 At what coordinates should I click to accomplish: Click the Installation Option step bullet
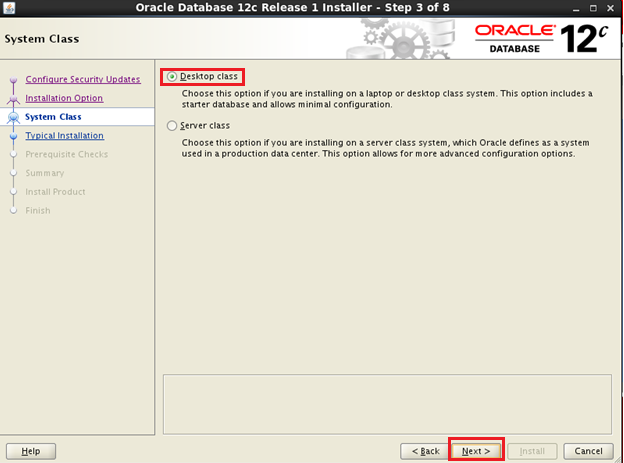pyautogui.click(x=14, y=98)
